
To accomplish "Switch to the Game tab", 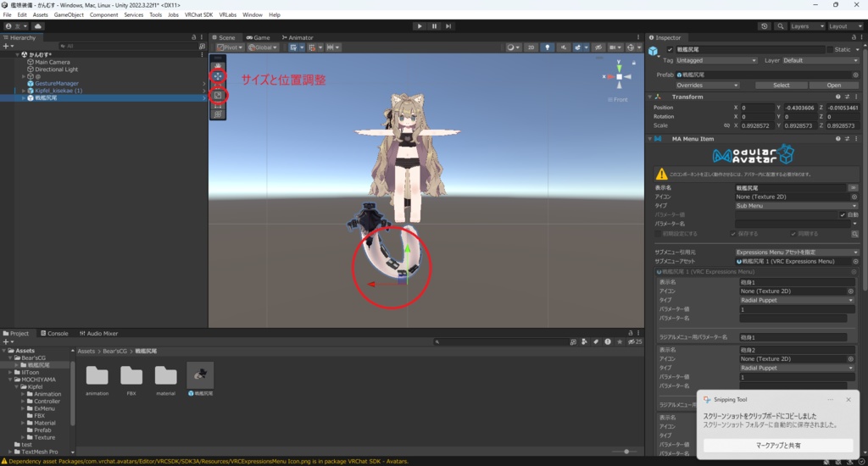I will (x=258, y=37).
